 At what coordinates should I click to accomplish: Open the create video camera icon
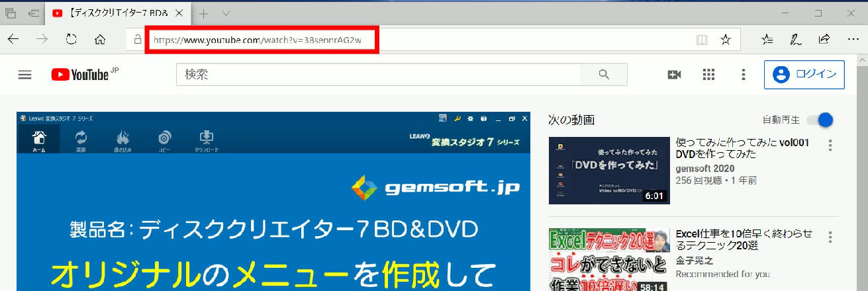tap(674, 75)
